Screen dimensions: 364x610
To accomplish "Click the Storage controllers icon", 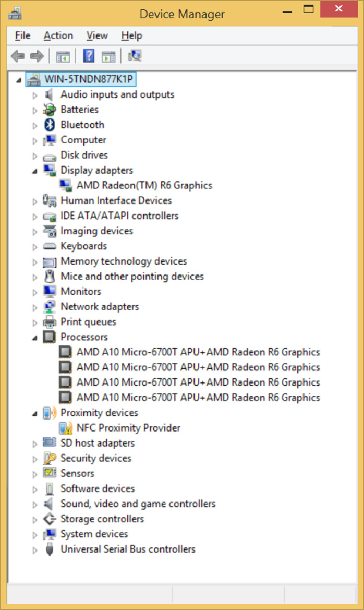I will click(50, 519).
